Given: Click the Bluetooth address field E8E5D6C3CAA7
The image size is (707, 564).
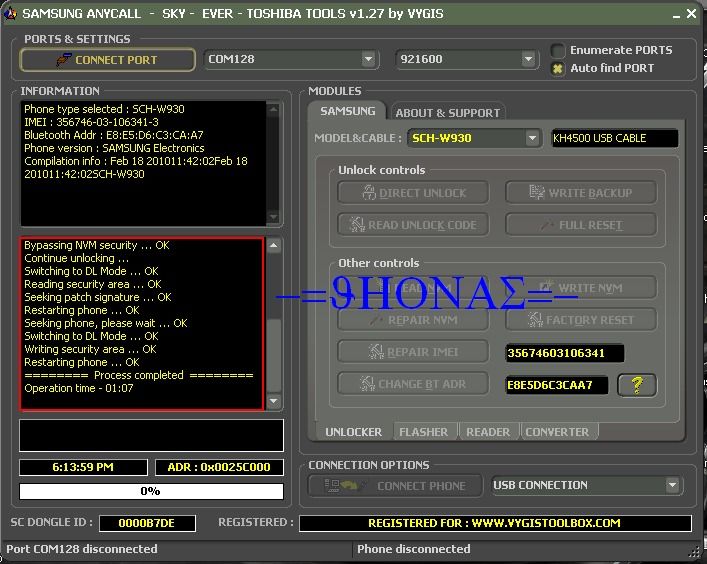Looking at the screenshot, I should [556, 385].
